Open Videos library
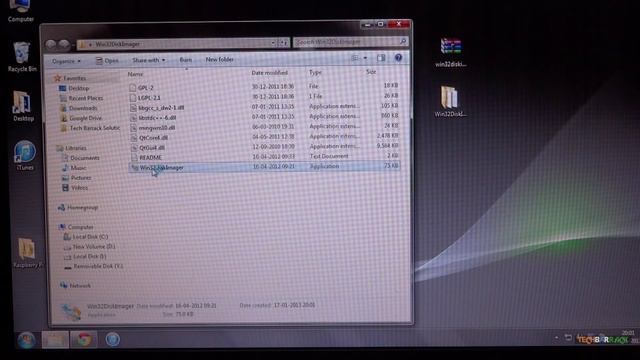The image size is (640, 360). click(x=75, y=188)
